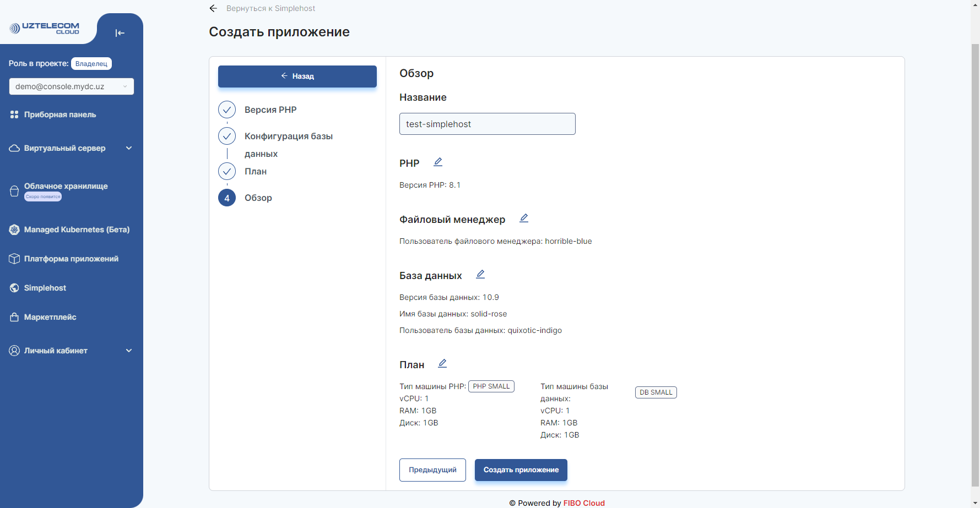This screenshot has height=508, width=980.
Task: Go to the Версия PHP step
Action: 270,110
